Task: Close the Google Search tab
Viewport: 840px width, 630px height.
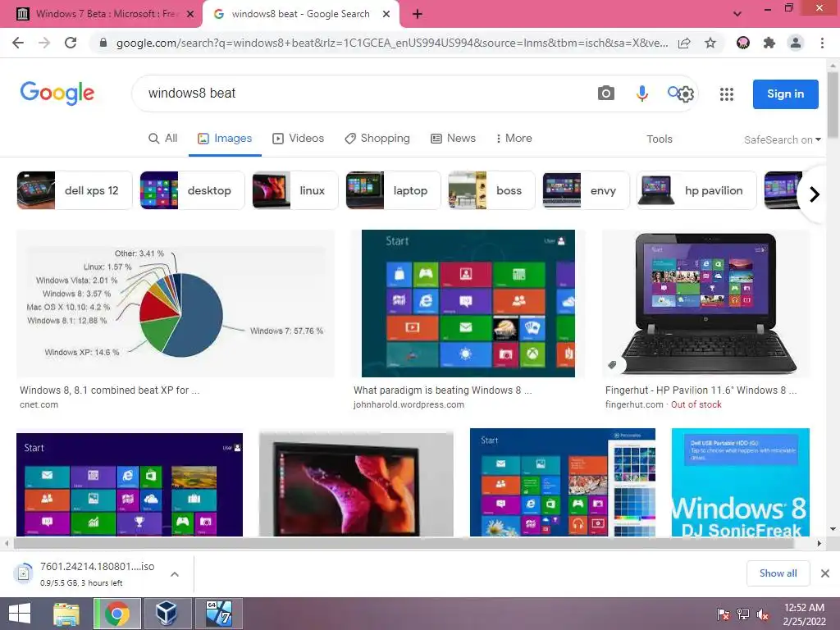Action: 386,15
